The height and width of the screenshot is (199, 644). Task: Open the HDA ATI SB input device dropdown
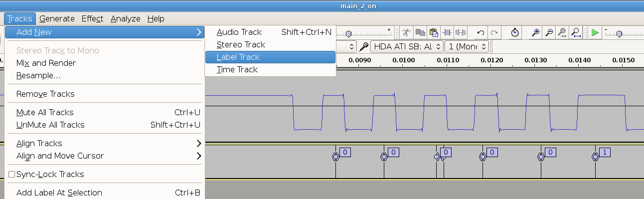point(407,46)
